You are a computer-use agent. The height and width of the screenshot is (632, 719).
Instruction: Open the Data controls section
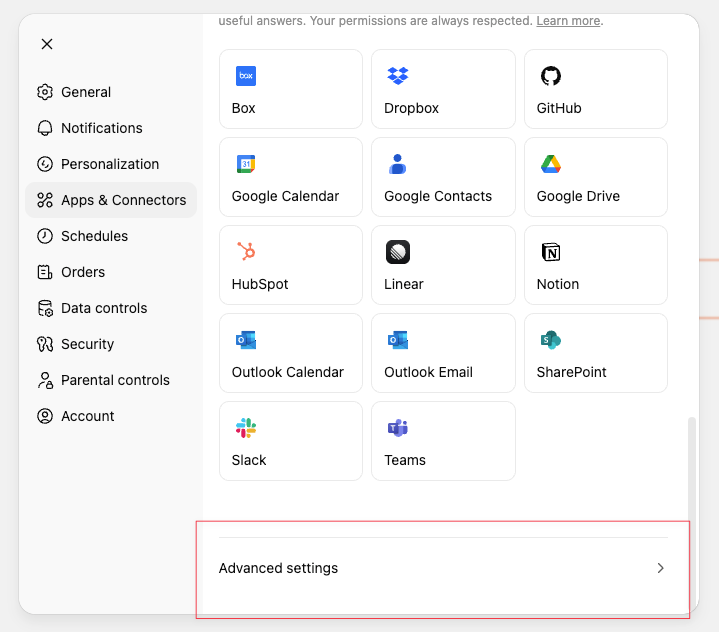coord(104,308)
